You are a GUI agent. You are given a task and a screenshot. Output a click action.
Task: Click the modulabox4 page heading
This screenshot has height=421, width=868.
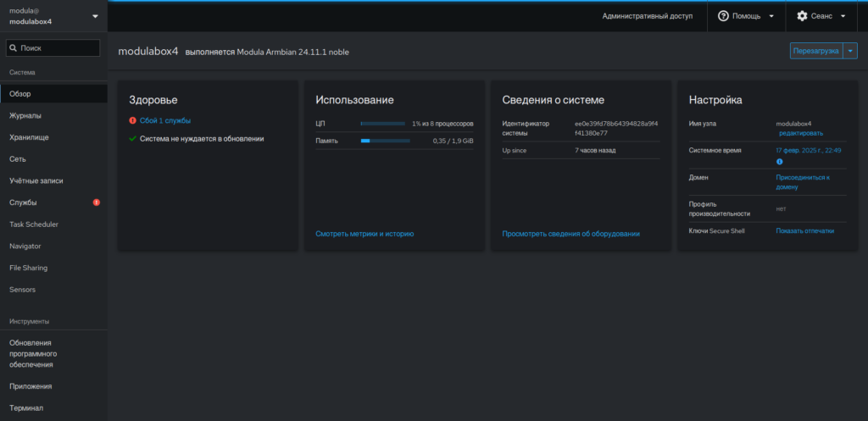tap(148, 52)
